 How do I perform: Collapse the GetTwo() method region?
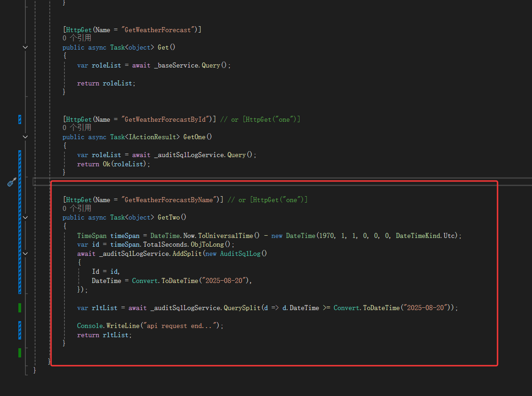25,217
